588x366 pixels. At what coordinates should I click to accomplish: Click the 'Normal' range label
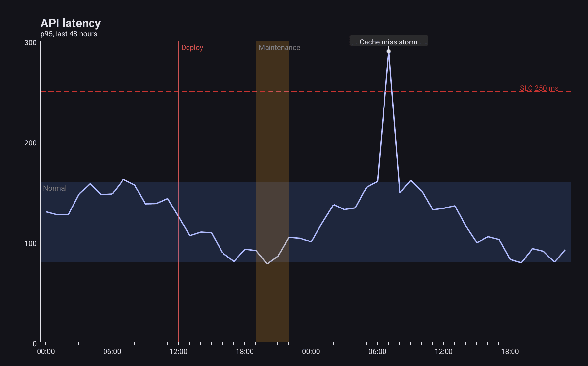click(55, 188)
